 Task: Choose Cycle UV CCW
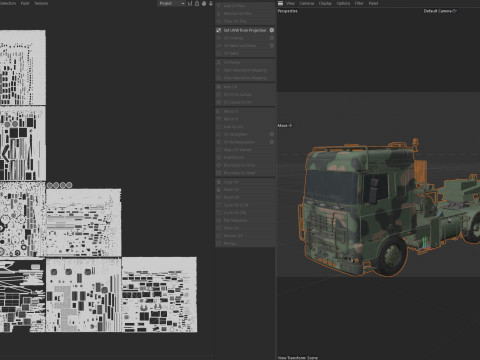[x=245, y=205]
